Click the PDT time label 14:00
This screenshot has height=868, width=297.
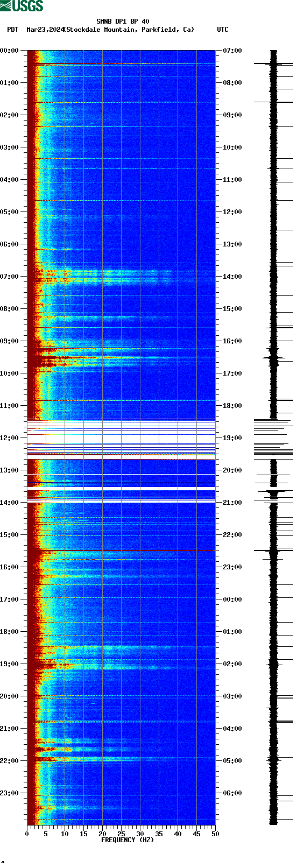coord(10,503)
